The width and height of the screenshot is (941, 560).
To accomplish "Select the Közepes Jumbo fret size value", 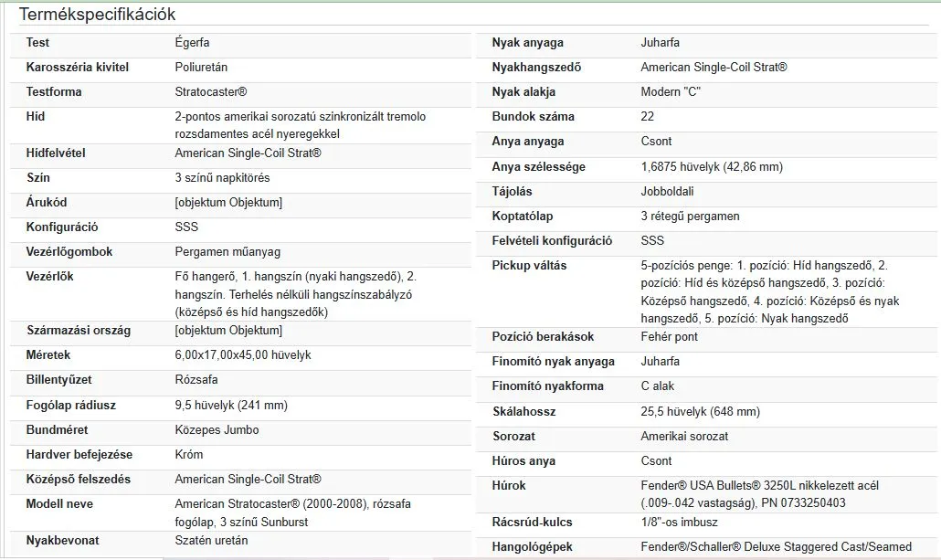I will click(217, 429).
